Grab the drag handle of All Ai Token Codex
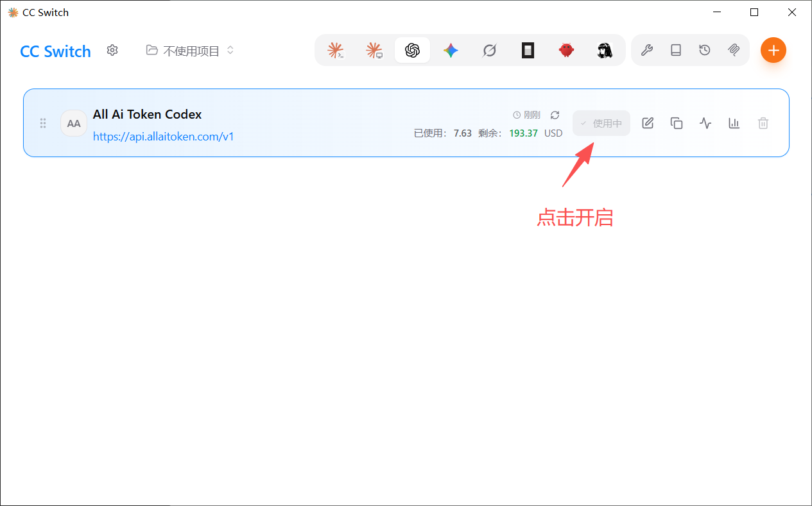Screen dimensions: 812x506 click(x=43, y=123)
